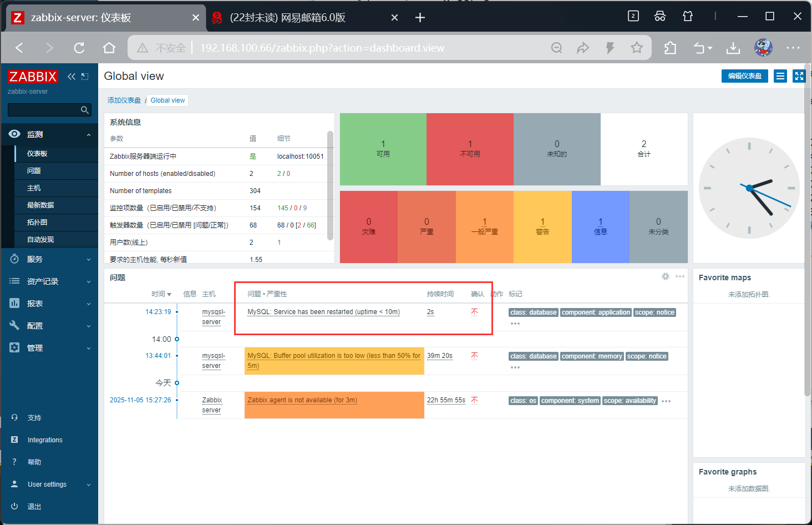This screenshot has width=812, height=525.
Task: Click the 添加仪表盘 breadcrumb link
Action: (124, 100)
